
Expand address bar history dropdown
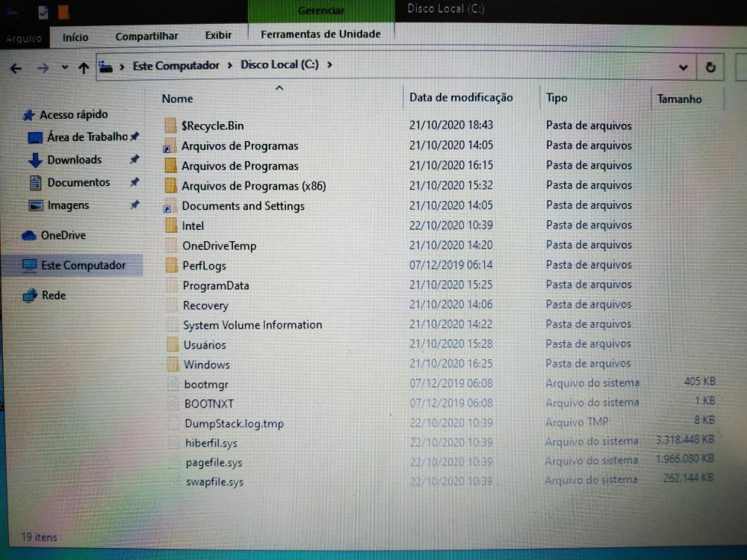(684, 68)
